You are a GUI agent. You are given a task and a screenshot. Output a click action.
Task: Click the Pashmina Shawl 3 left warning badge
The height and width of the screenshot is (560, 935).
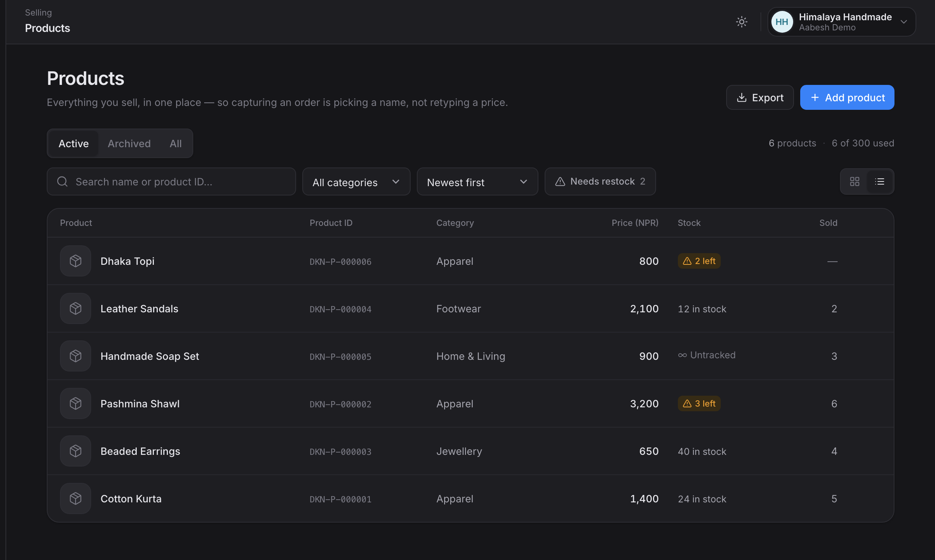click(699, 403)
